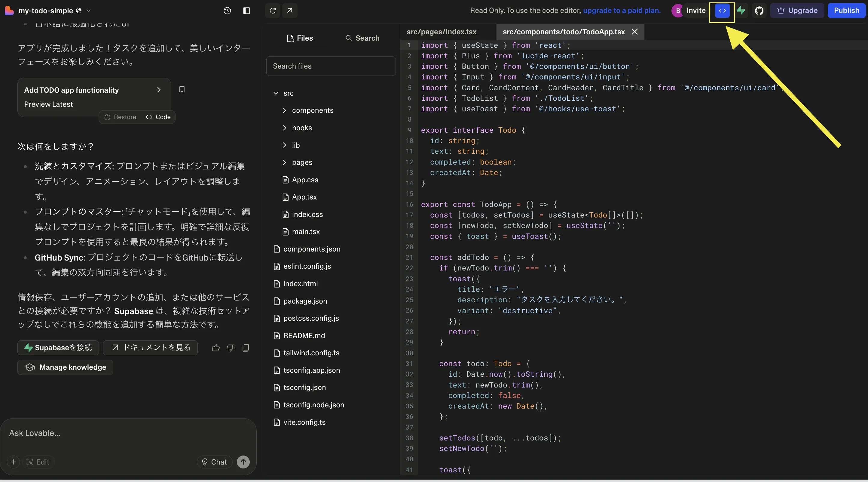Viewport: 868px width, 482px height.
Task: Click the refresh preview icon
Action: [x=272, y=11]
